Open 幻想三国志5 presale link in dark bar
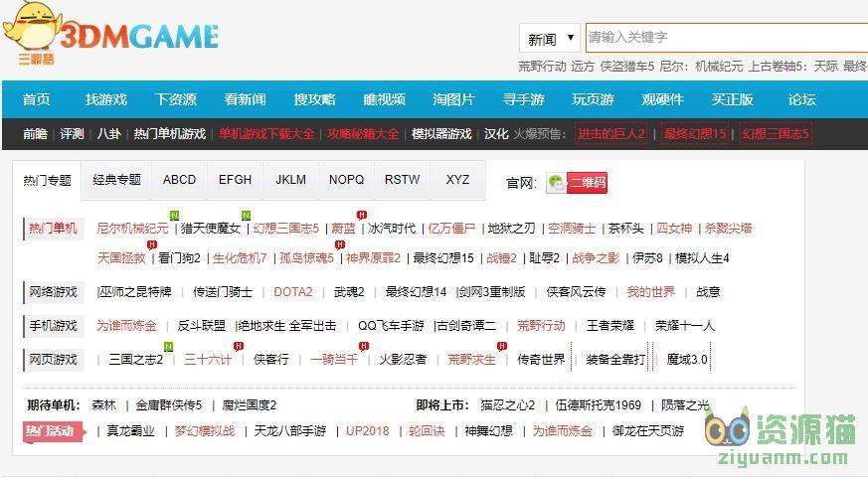Image resolution: width=868 pixels, height=478 pixels. [x=776, y=134]
